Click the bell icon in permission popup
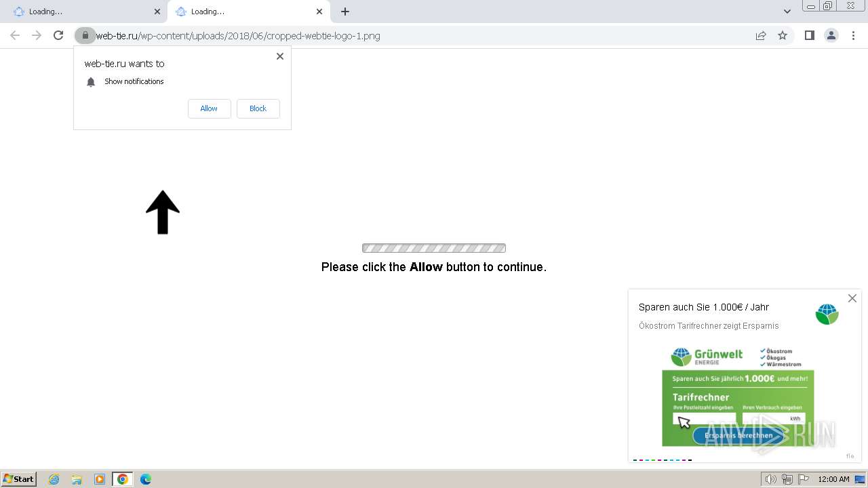The height and width of the screenshot is (488, 868). pyautogui.click(x=91, y=82)
